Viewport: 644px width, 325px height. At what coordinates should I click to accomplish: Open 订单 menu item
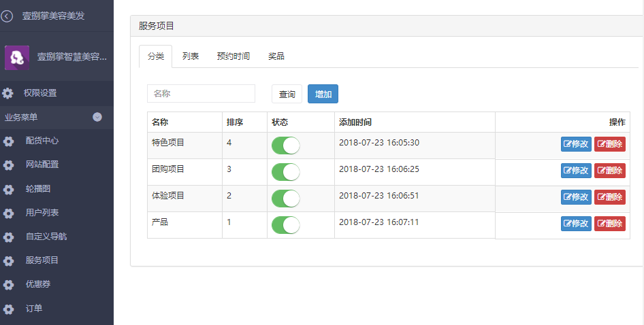point(33,308)
